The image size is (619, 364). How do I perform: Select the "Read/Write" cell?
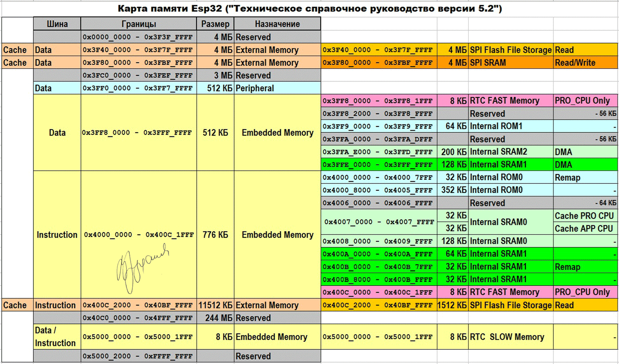pyautogui.click(x=585, y=63)
